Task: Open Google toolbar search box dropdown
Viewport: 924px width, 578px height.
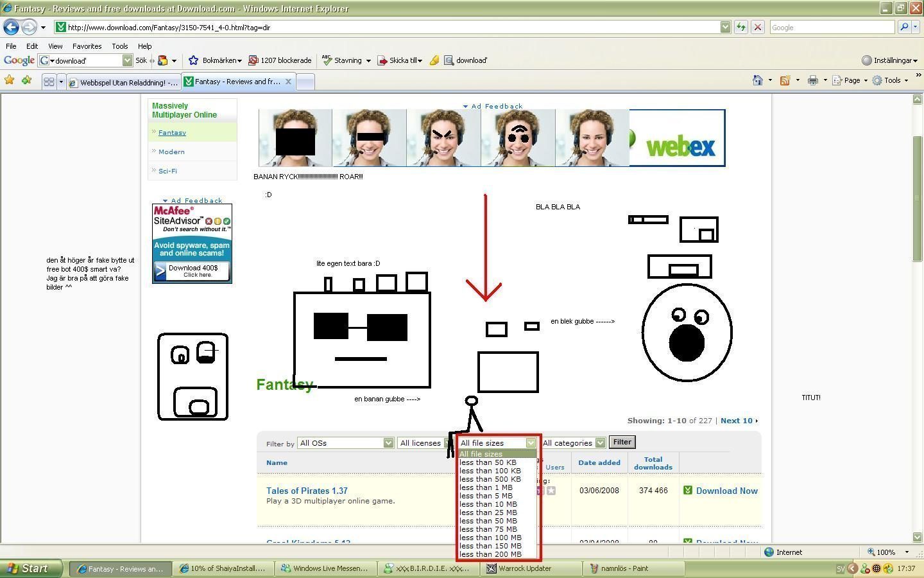Action: (x=127, y=60)
